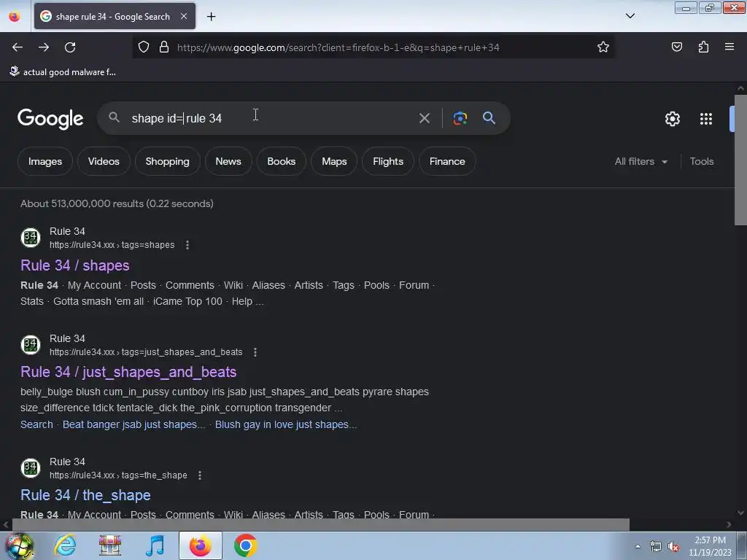747x560 pixels.
Task: Switch to the Images results tab
Action: (x=45, y=161)
